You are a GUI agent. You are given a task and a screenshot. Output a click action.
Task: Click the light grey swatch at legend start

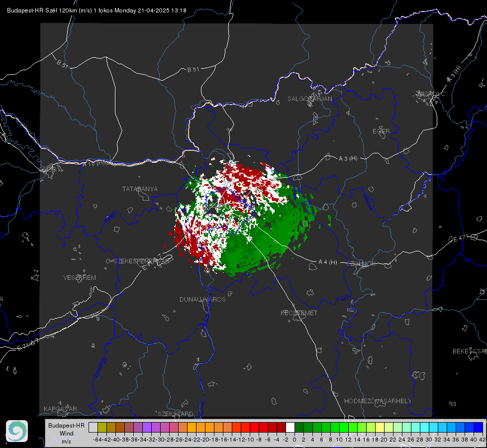click(x=93, y=428)
